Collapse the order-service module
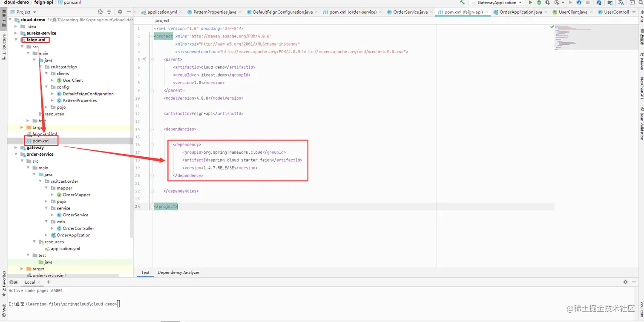 pos(16,154)
